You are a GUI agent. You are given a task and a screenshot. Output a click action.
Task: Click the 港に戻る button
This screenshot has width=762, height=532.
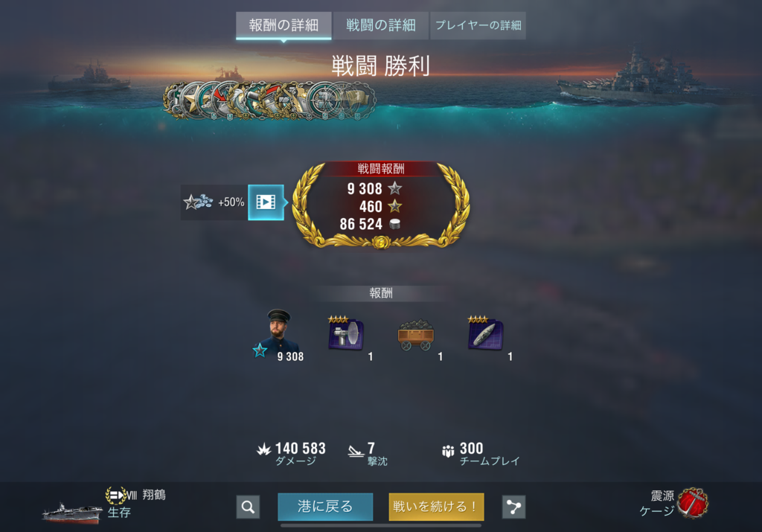[325, 507]
